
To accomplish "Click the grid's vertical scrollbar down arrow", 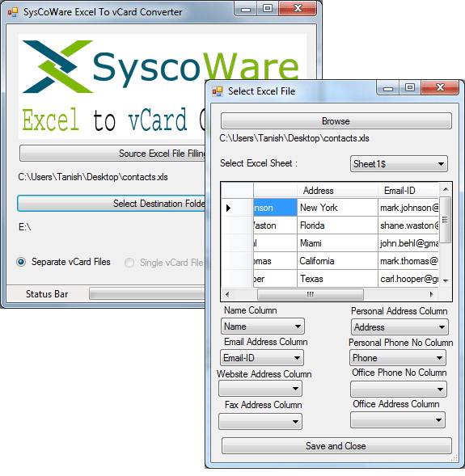I will coord(446,280).
